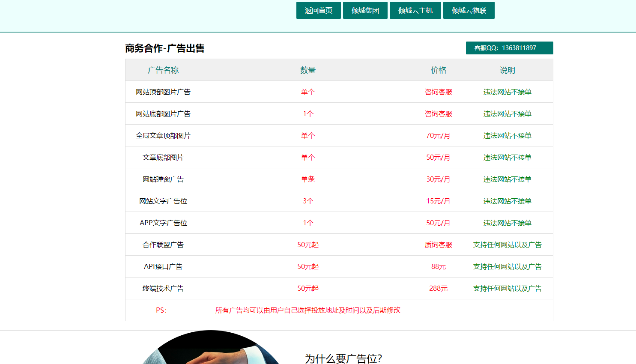The width and height of the screenshot is (636, 364).
Task: Click the 质询客服 price cell
Action: tap(439, 245)
